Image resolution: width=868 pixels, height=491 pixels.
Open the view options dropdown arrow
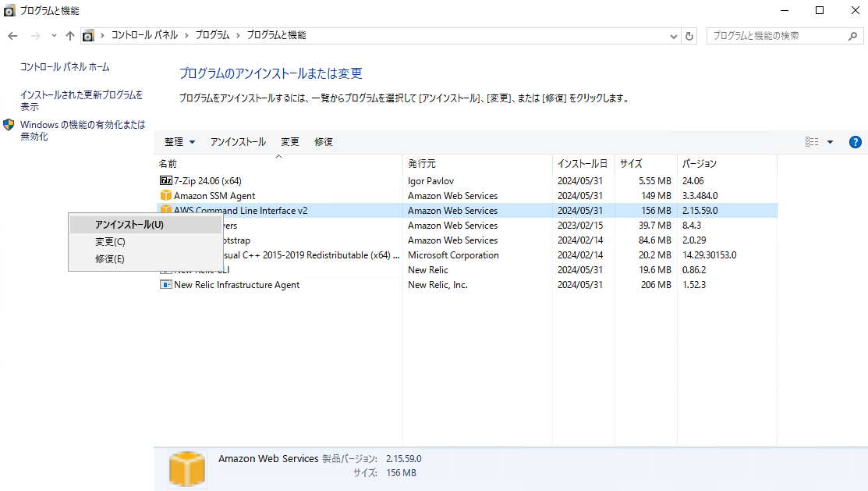(830, 142)
